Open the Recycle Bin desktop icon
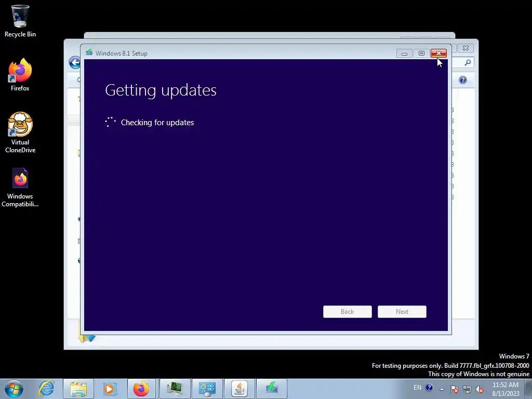The image size is (532, 399). point(20,21)
